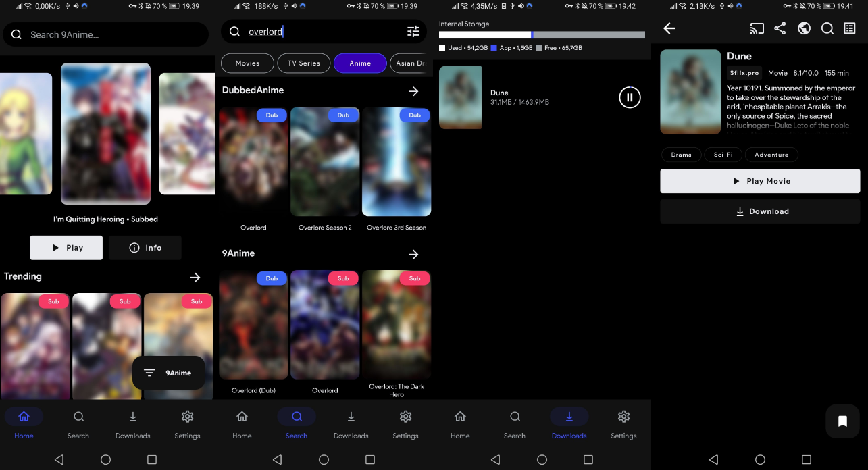868x470 pixels.
Task: Click search icon on Dune details toolbar
Action: pyautogui.click(x=827, y=28)
